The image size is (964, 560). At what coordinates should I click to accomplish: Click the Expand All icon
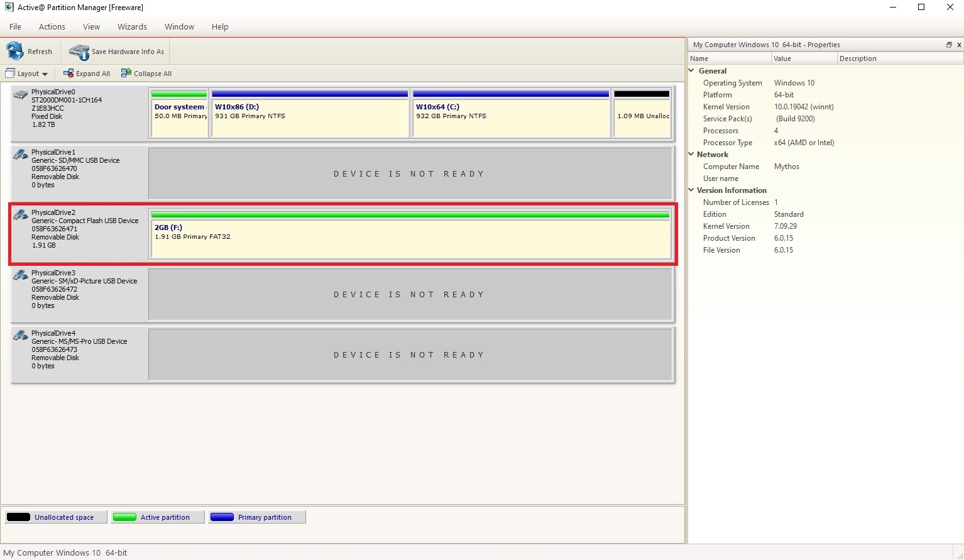coord(68,74)
